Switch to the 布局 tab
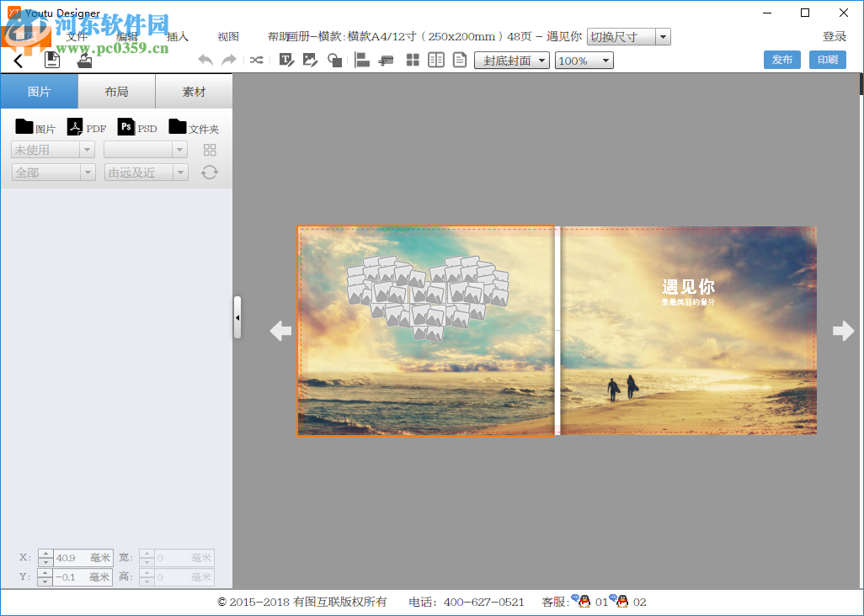 tap(116, 91)
